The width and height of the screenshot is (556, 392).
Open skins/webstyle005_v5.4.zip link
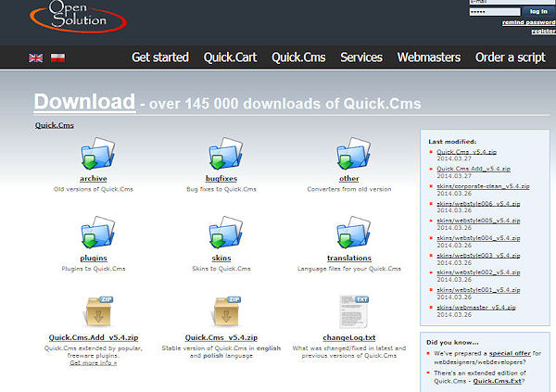click(x=478, y=221)
